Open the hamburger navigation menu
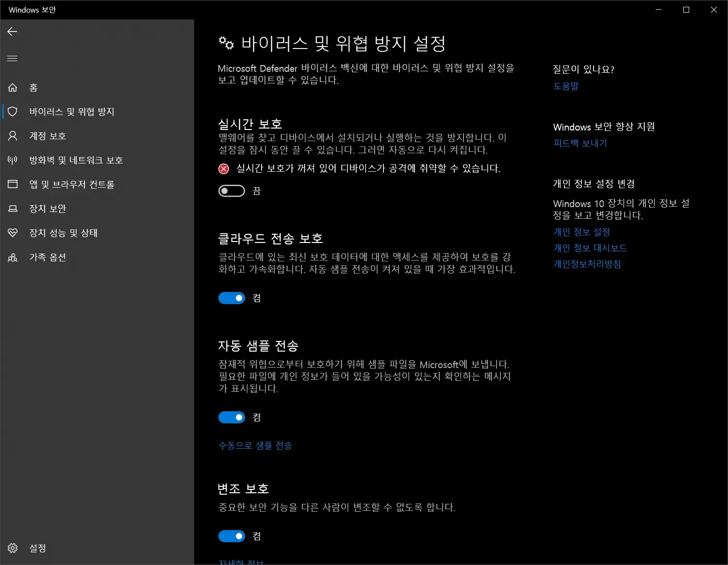Viewport: 728px width, 565px height. pos(12,58)
